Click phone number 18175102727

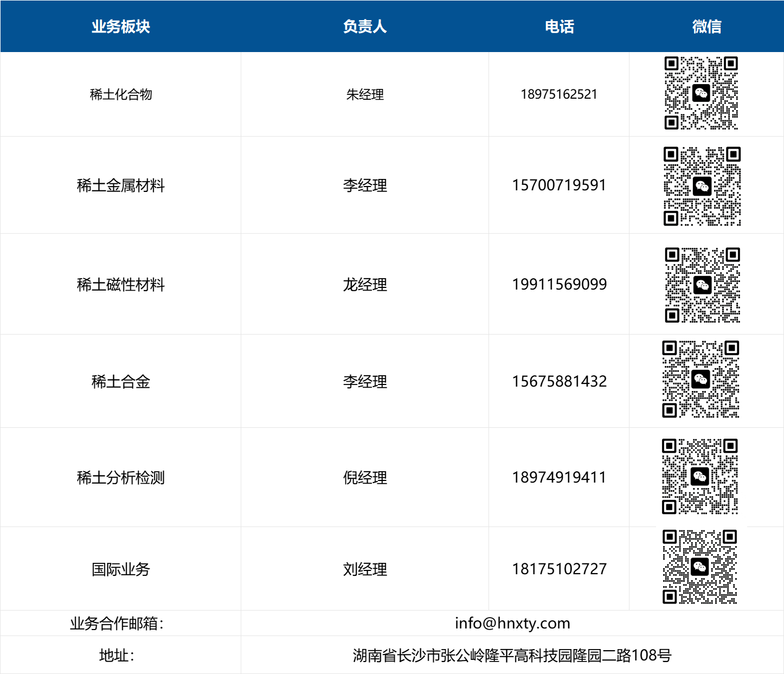(559, 569)
